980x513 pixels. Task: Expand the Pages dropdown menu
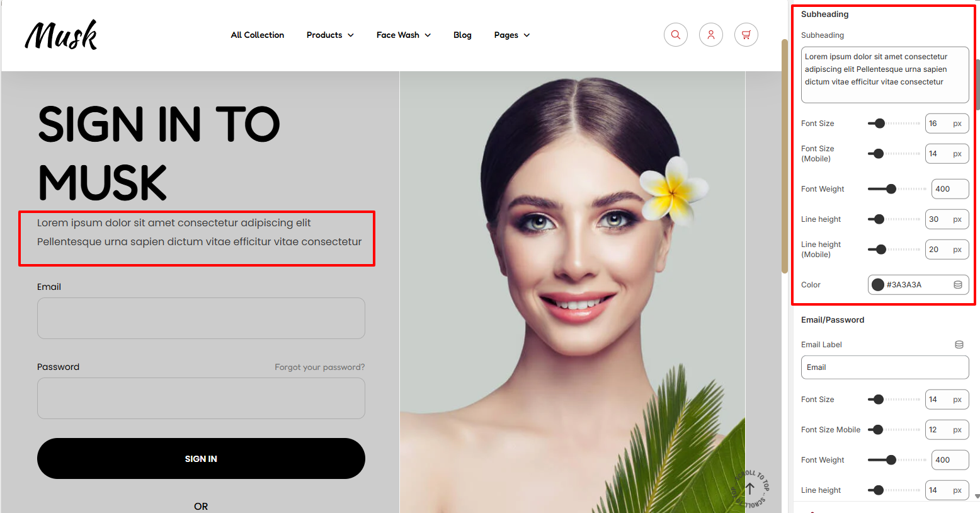pyautogui.click(x=512, y=35)
